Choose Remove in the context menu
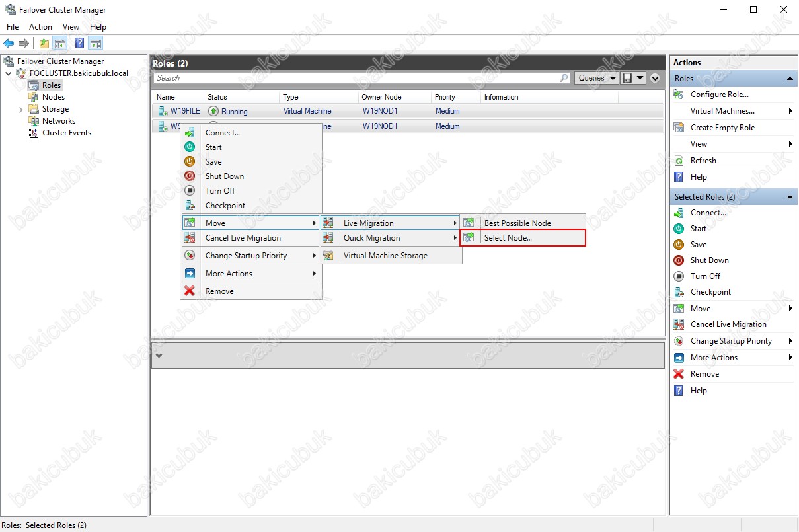The height and width of the screenshot is (532, 799). click(x=251, y=291)
